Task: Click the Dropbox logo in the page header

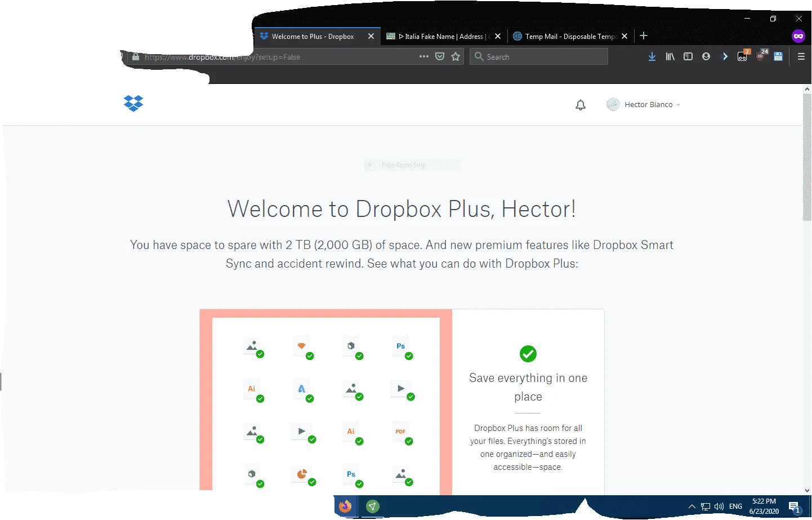Action: point(133,104)
